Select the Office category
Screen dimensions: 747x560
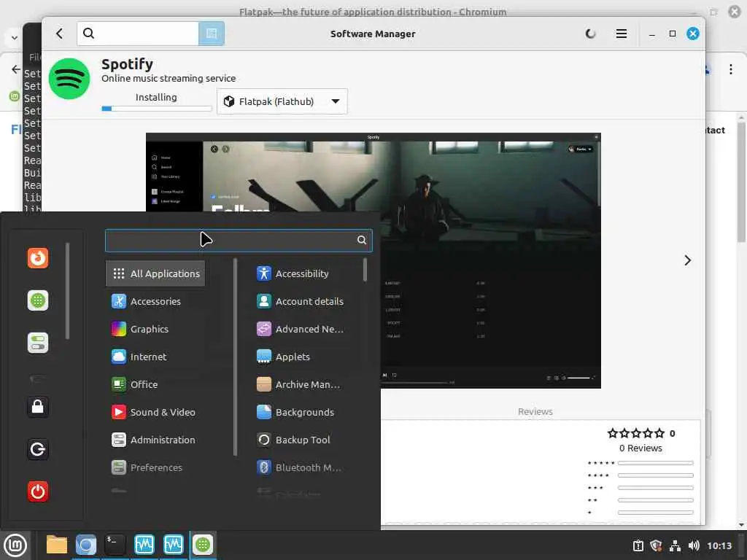click(x=155, y=384)
